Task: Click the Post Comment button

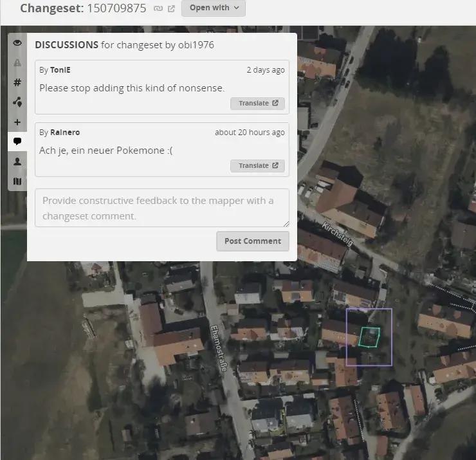Action: [x=252, y=241]
